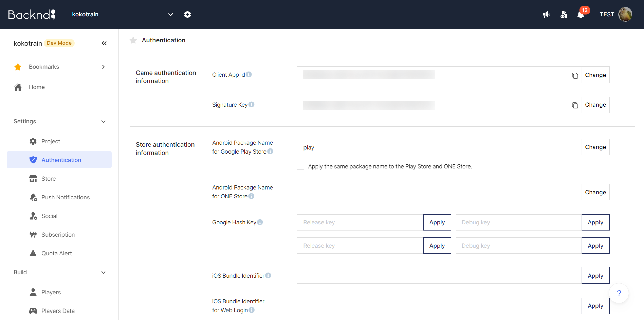
Task: Click the Project gear icon
Action: (x=33, y=141)
